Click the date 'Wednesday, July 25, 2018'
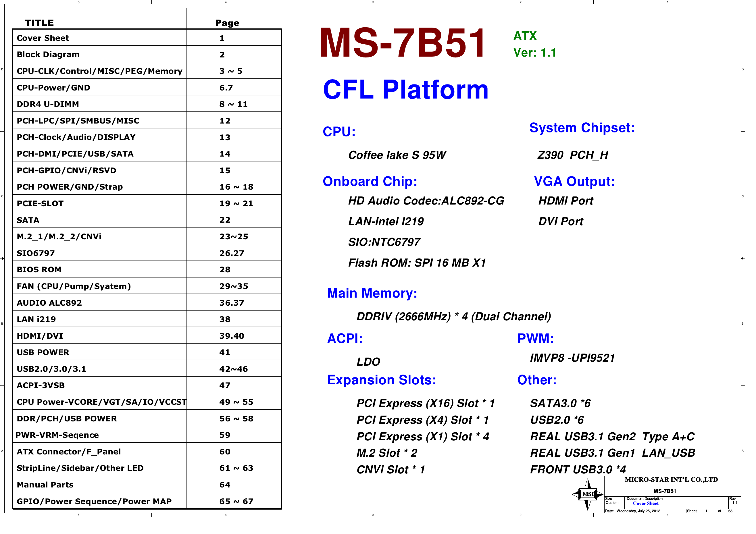The image size is (756, 534). coord(638,511)
